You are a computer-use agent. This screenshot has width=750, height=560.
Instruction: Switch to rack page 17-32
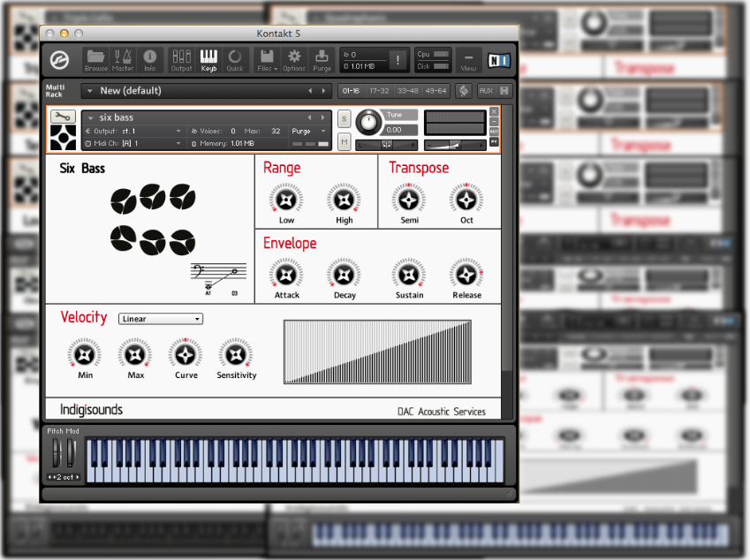[380, 90]
